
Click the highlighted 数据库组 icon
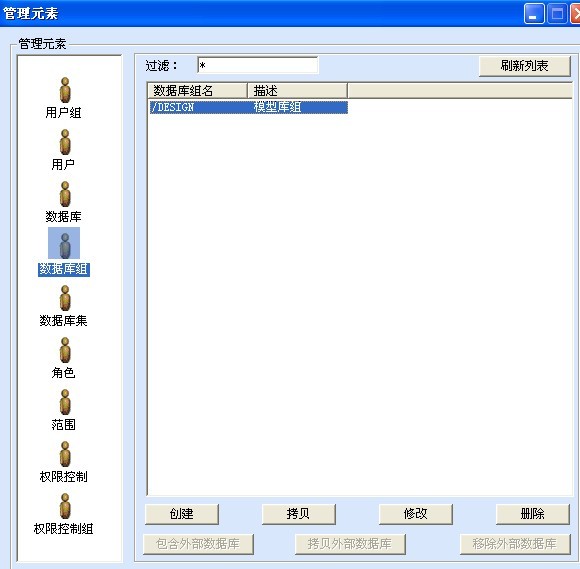[x=64, y=243]
